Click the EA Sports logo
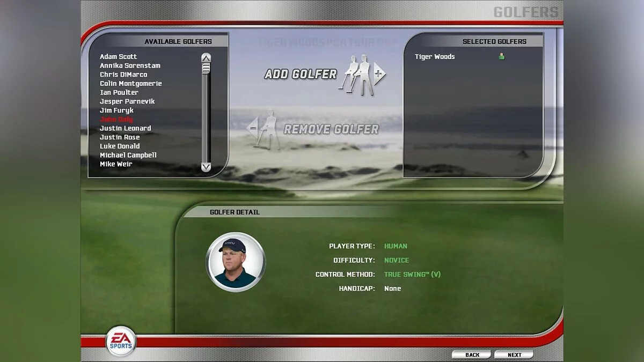The image size is (644, 362). coord(121,341)
